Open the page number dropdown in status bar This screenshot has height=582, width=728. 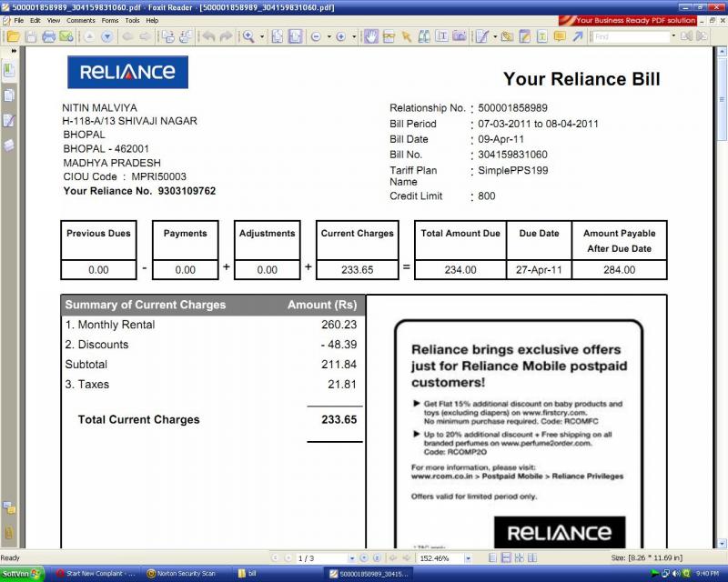(x=352, y=558)
